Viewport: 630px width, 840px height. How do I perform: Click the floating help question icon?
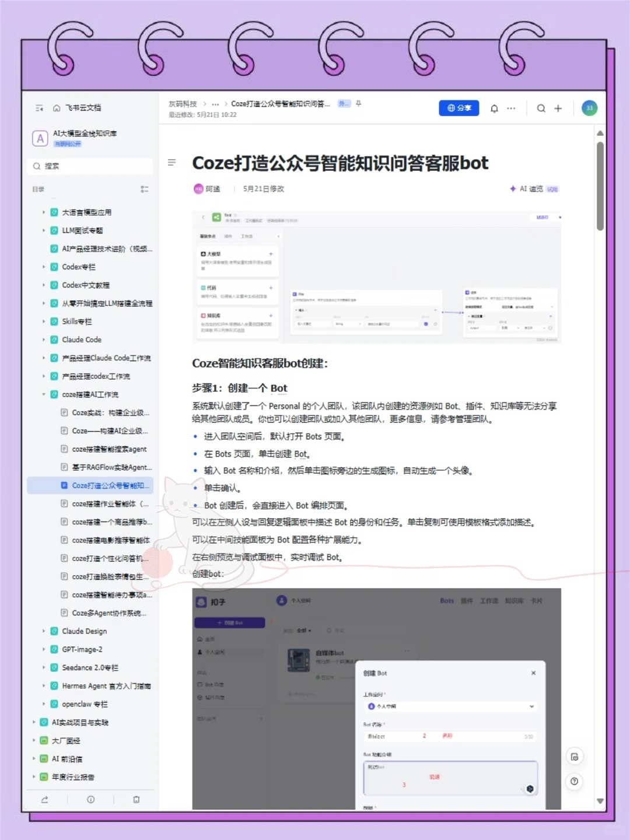pos(575,781)
